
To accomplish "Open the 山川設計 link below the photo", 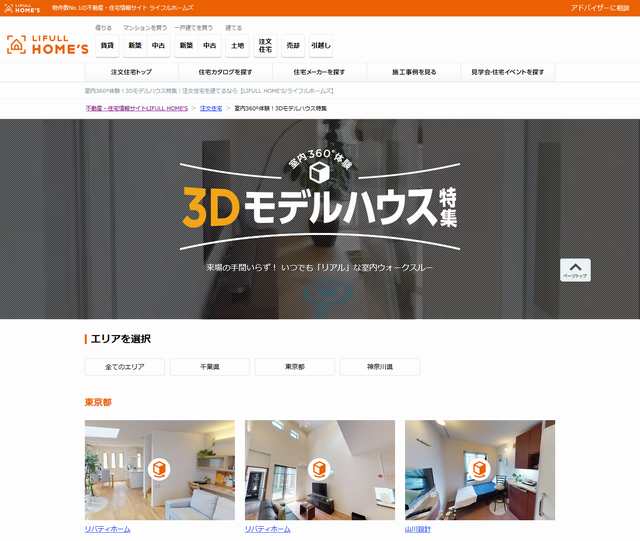I will pyautogui.click(x=420, y=529).
